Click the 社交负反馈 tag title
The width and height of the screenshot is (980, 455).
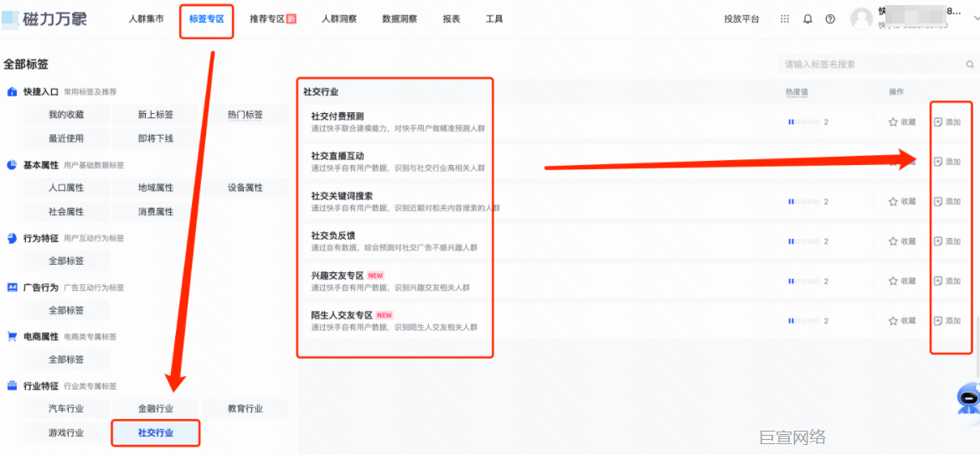pyautogui.click(x=333, y=235)
